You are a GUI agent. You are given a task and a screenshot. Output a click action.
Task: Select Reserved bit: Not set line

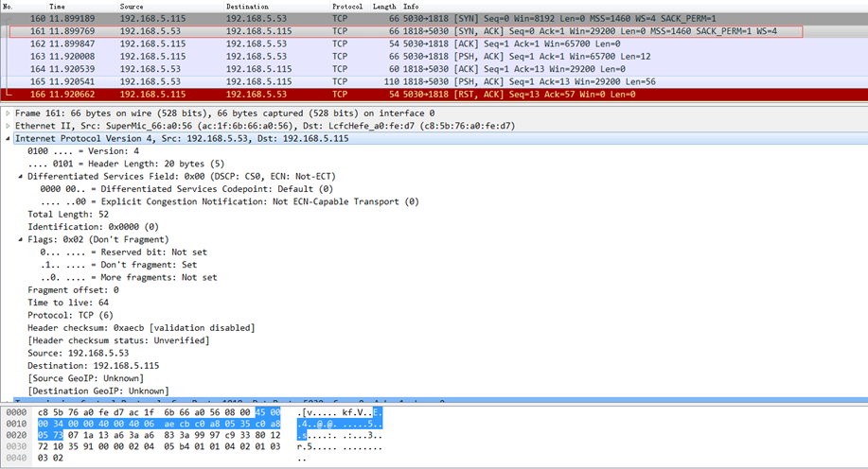[x=123, y=252]
